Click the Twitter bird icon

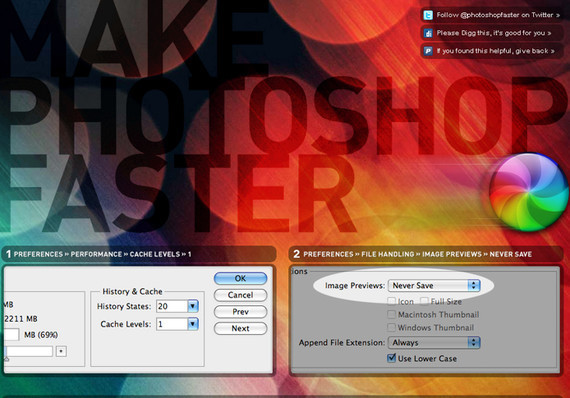point(428,15)
